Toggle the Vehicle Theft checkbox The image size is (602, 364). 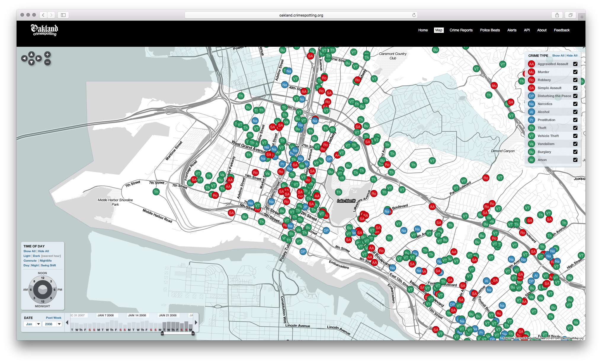[575, 136]
